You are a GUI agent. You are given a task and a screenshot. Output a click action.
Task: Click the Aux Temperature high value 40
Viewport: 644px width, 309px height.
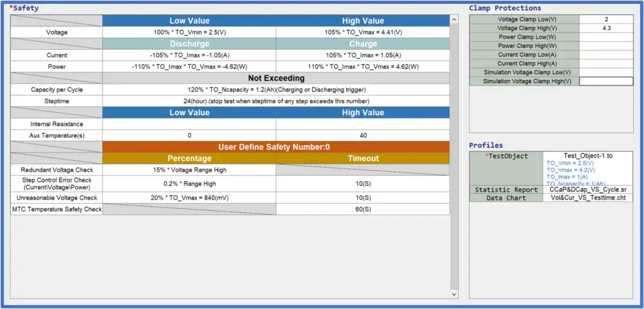point(363,135)
